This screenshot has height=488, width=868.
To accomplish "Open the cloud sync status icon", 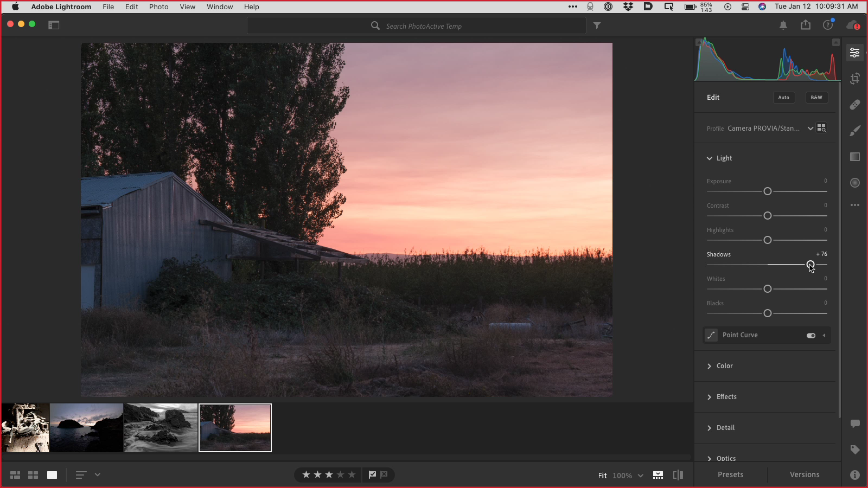I will (853, 25).
